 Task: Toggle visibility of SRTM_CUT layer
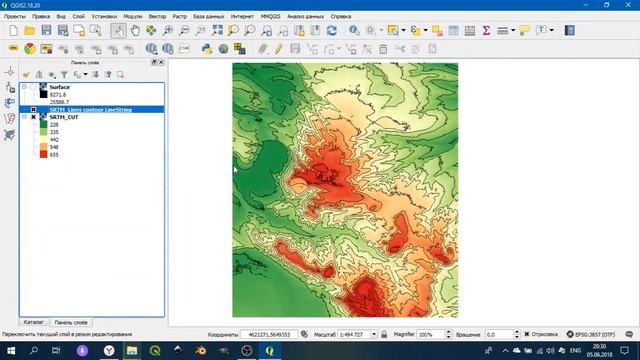[x=33, y=117]
